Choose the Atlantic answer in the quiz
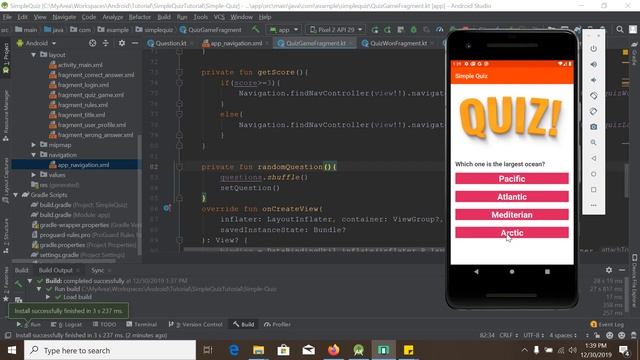The height and width of the screenshot is (360, 640). point(512,197)
